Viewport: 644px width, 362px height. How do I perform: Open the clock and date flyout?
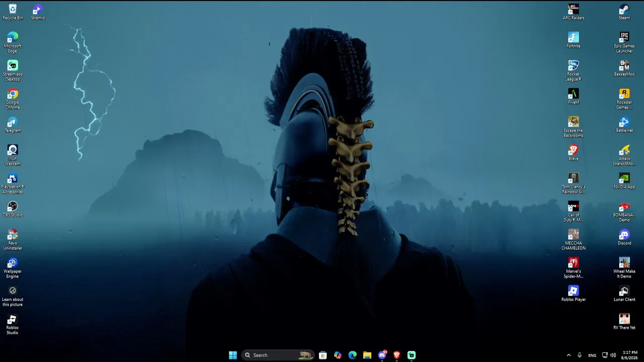[x=630, y=355]
